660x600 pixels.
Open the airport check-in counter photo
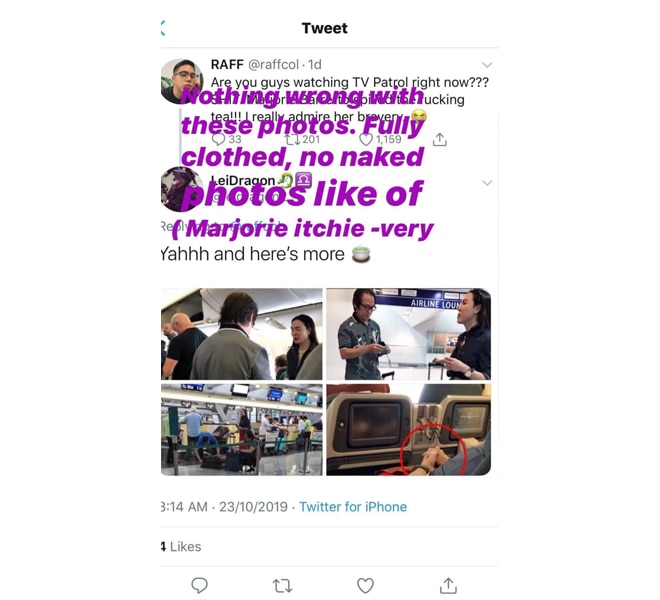[242, 430]
